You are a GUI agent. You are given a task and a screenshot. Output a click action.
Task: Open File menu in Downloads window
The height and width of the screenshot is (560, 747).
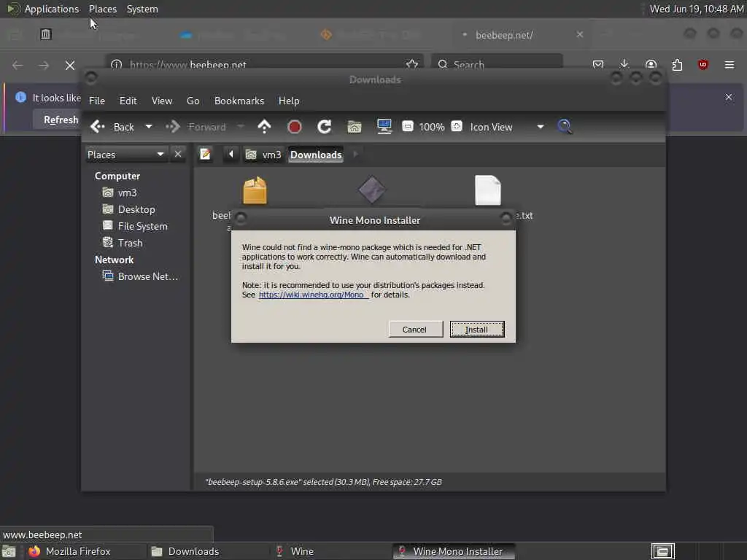(97, 101)
